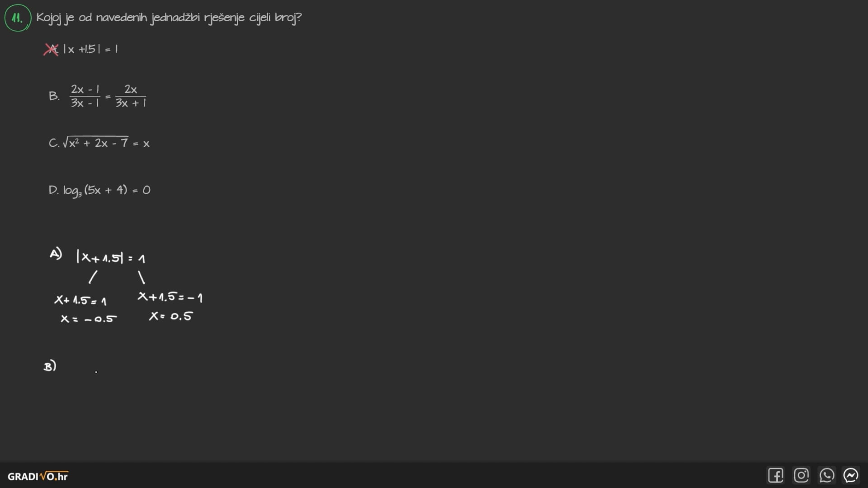Click the handwritten line x+1.5 = -1
The height and width of the screenshot is (488, 868).
pos(170,297)
